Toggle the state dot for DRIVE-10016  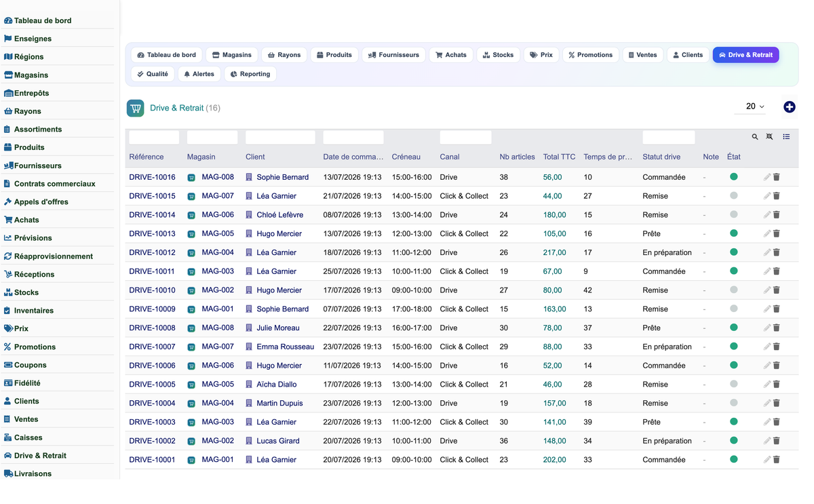733,176
